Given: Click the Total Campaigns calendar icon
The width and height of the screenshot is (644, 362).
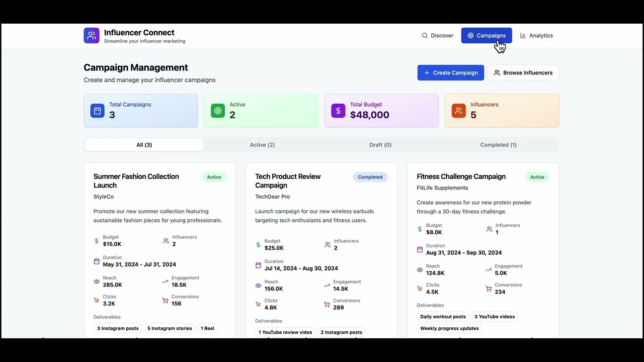Looking at the screenshot, I should [x=97, y=111].
